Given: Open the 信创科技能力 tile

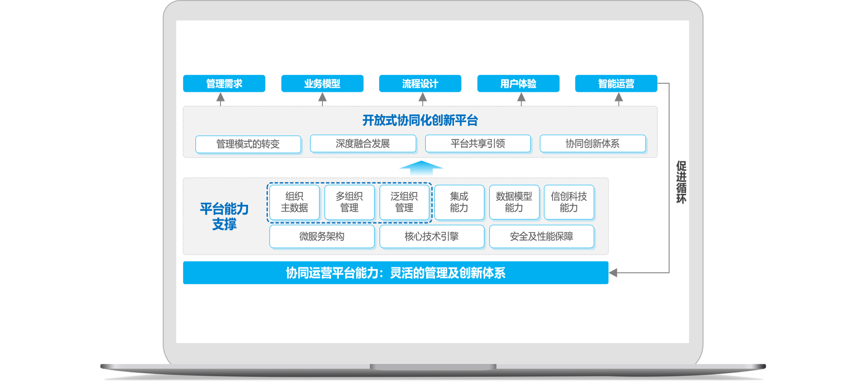Looking at the screenshot, I should click(x=569, y=202).
